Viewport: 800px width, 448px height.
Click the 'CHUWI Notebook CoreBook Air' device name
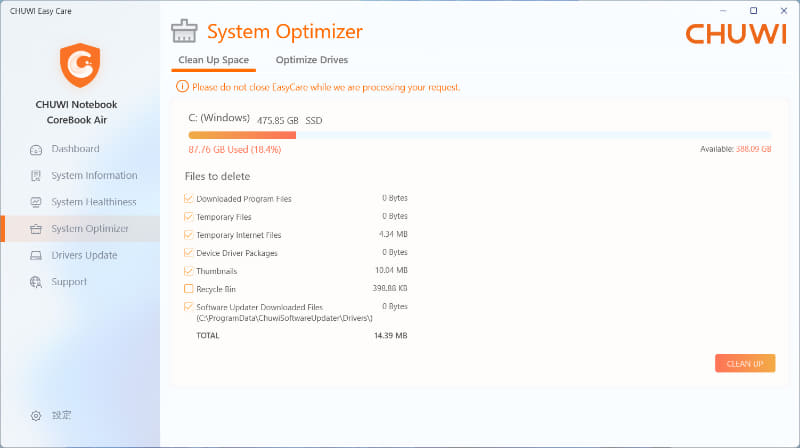(x=77, y=112)
